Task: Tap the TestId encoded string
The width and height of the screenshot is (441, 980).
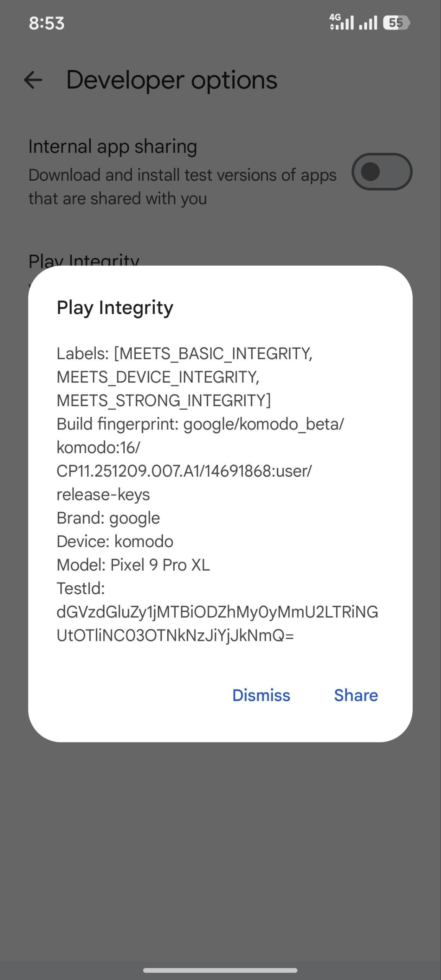Action: [x=217, y=624]
